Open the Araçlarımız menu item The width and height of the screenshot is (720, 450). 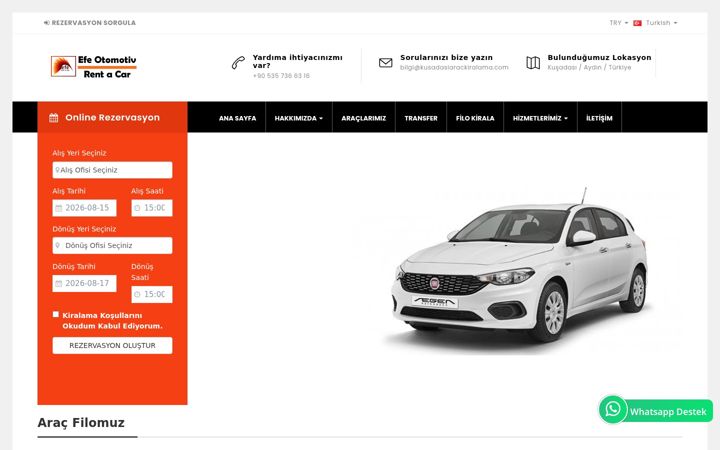point(364,118)
